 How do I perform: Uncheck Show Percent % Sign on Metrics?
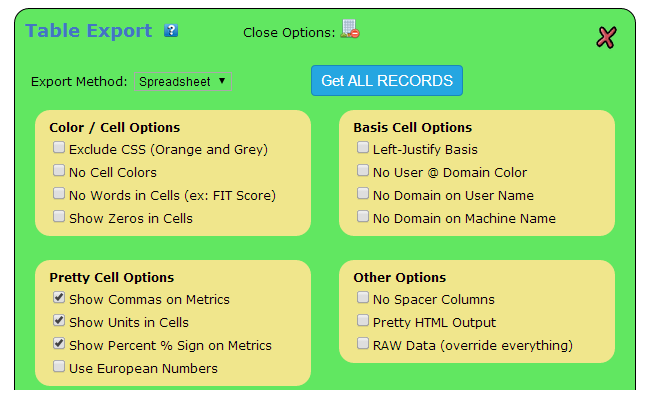click(x=59, y=343)
